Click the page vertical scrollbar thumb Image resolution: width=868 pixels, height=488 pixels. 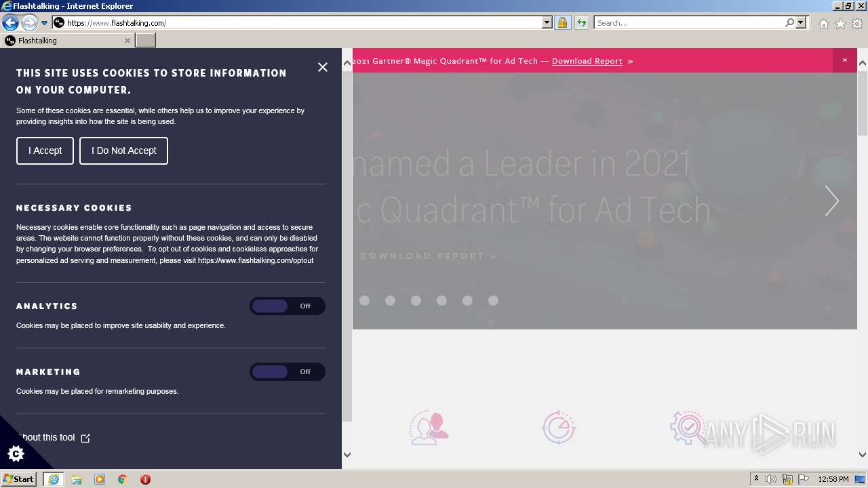click(x=863, y=102)
